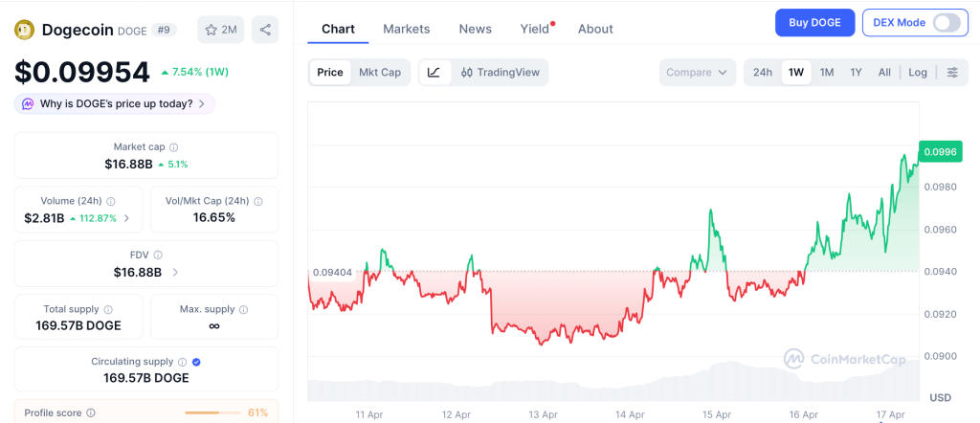Viewport: 980px width, 423px height.
Task: Select the line chart style icon
Action: click(434, 72)
